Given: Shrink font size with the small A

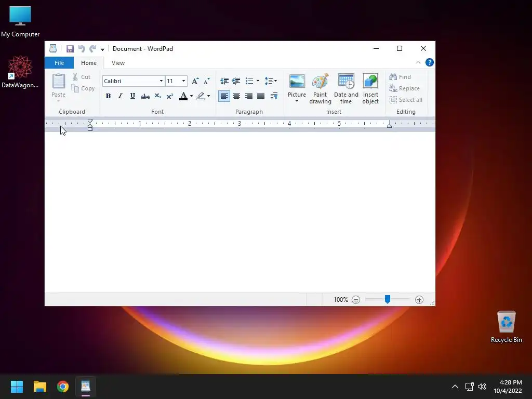Looking at the screenshot, I should (x=206, y=81).
